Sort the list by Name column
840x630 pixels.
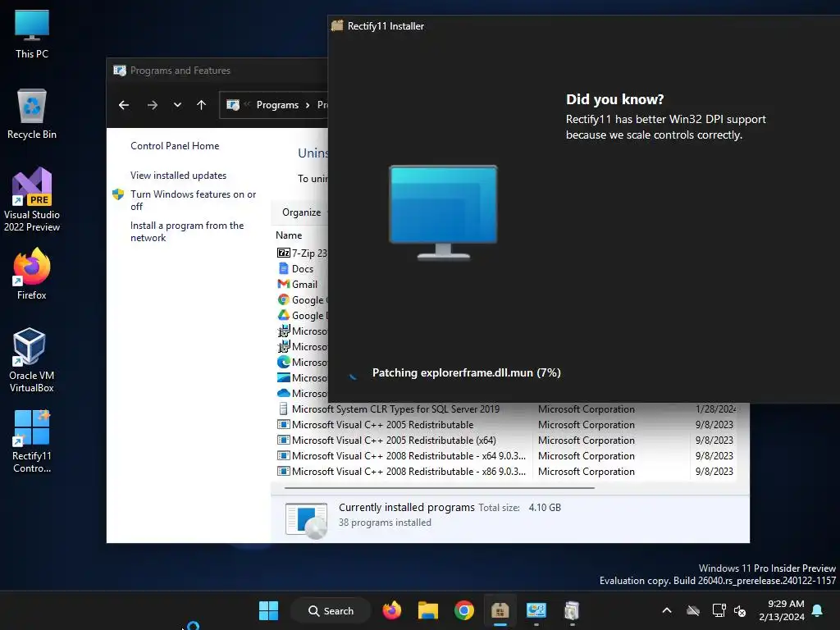coord(289,235)
